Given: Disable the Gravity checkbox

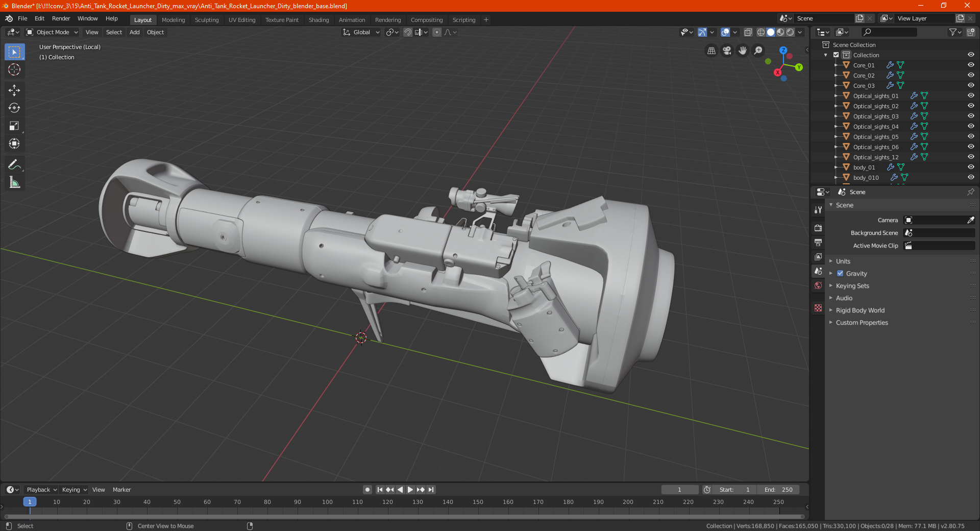Looking at the screenshot, I should pos(840,274).
